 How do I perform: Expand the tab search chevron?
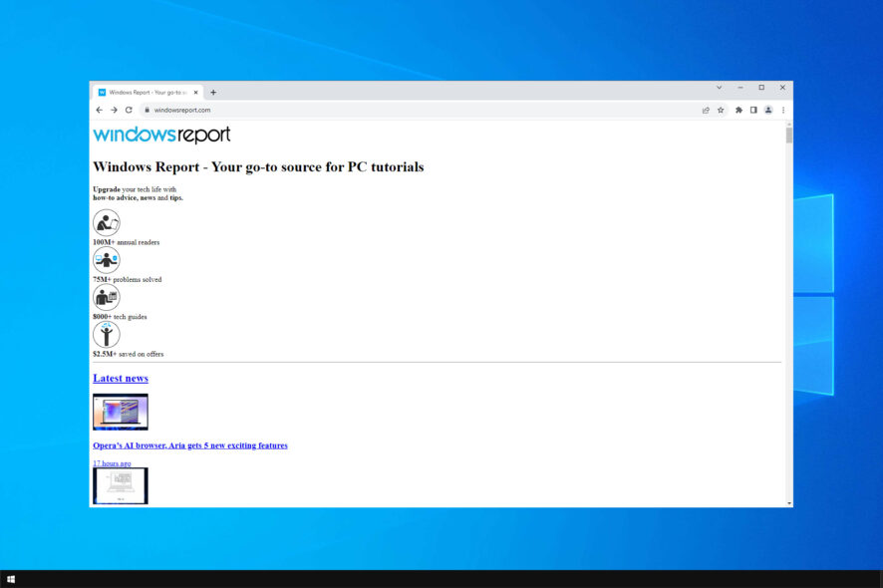click(x=720, y=88)
